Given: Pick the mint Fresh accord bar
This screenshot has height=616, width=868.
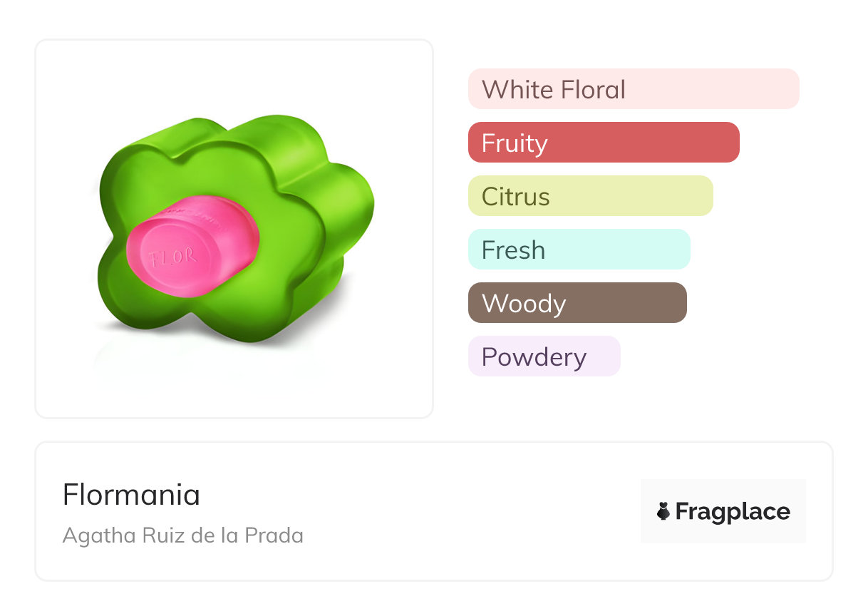Looking at the screenshot, I should click(x=579, y=250).
